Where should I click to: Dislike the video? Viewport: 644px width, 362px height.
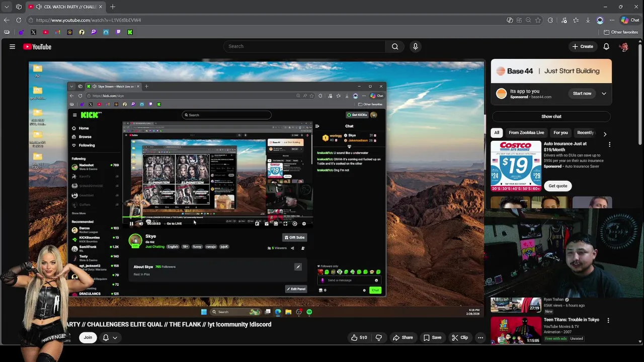[x=379, y=338]
